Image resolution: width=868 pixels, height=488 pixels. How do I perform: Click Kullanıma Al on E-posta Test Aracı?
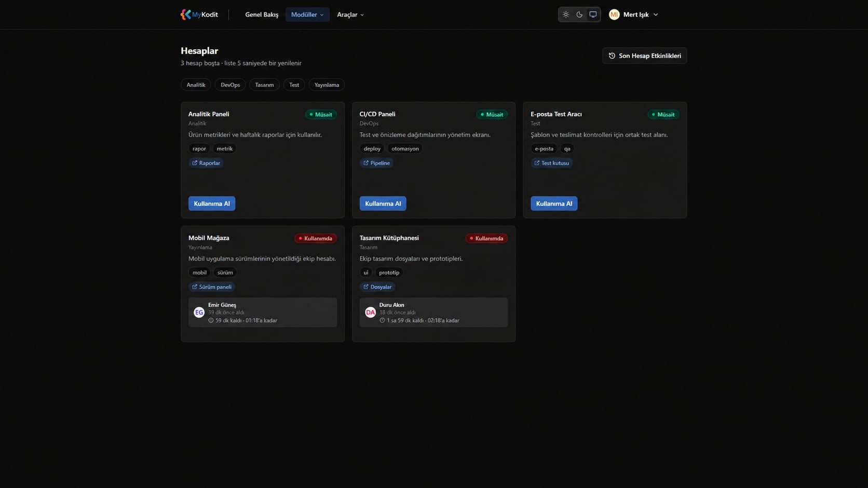coord(554,204)
